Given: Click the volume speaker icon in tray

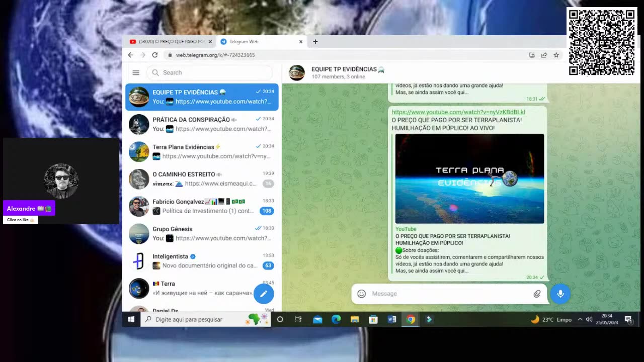Looking at the screenshot, I should pos(589,319).
